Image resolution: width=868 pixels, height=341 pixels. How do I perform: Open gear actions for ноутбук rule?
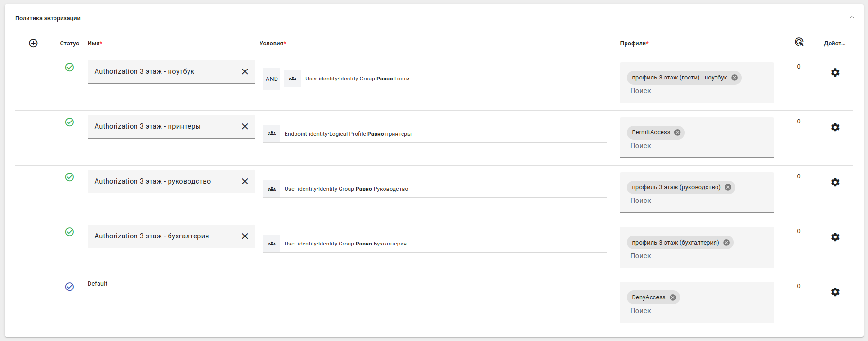[x=835, y=72]
